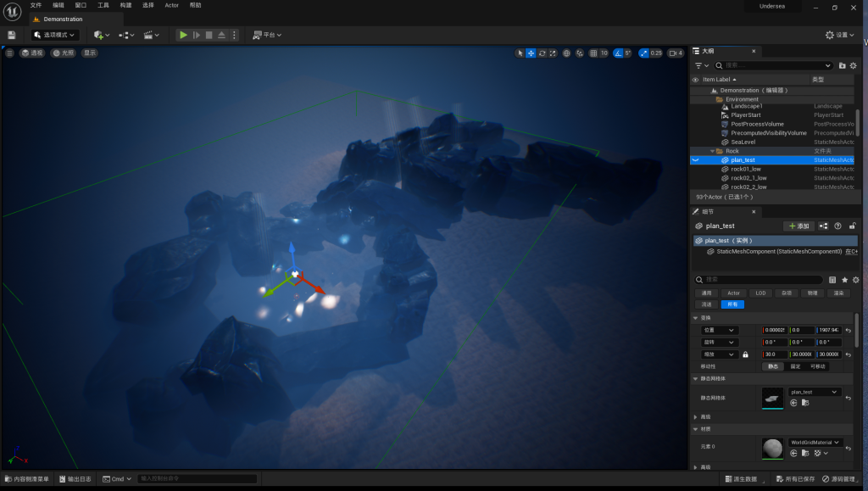Open the 选项模式 mode dropdown

coord(55,35)
